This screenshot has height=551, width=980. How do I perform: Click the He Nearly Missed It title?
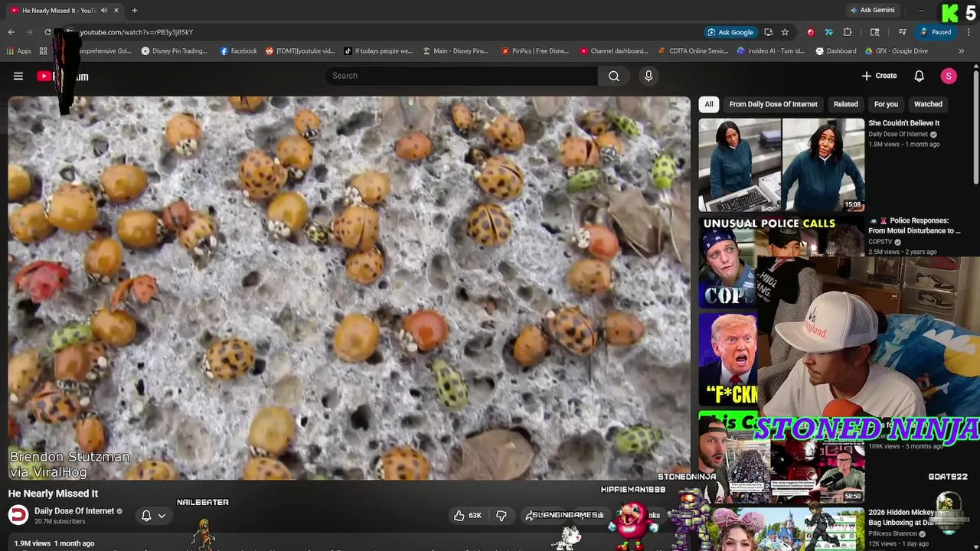tap(53, 494)
